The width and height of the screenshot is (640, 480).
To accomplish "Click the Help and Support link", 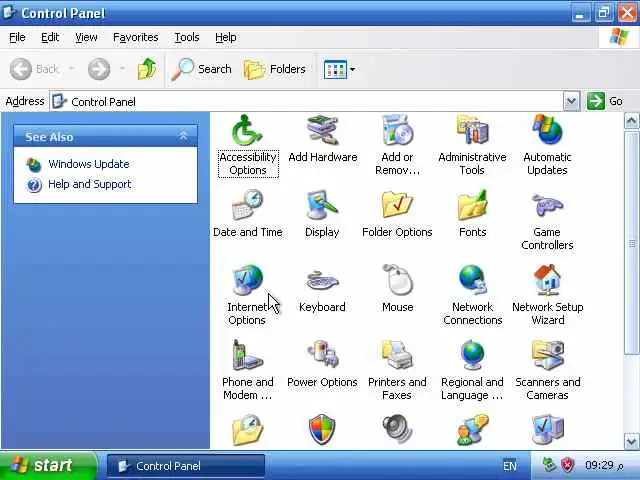I will [x=89, y=184].
